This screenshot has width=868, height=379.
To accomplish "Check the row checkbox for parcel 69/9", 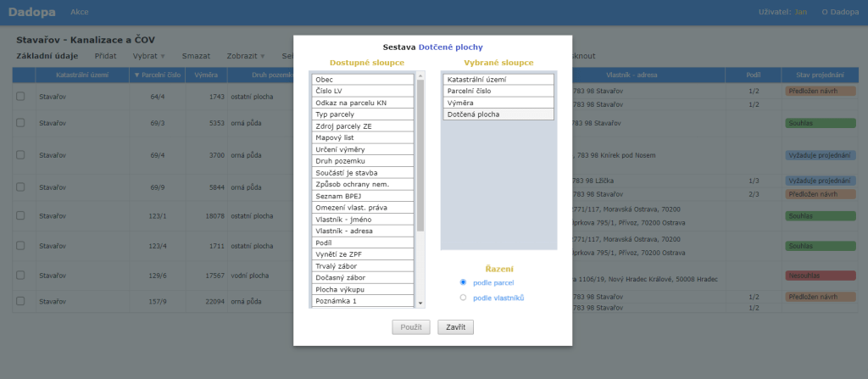I will tap(20, 187).
